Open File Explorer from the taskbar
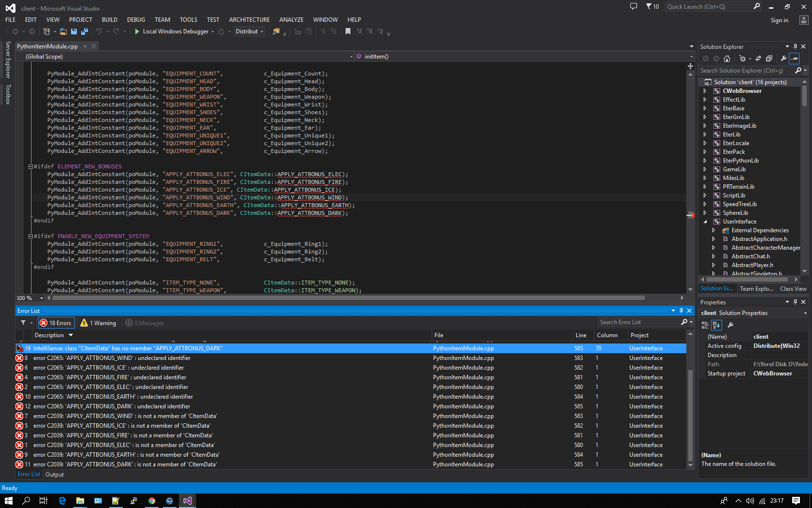The image size is (812, 508). [80, 501]
